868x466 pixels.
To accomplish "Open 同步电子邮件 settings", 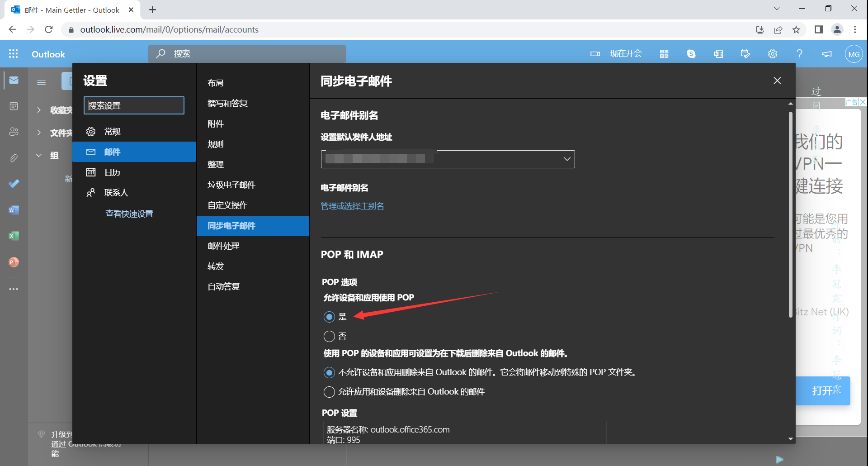I will [x=253, y=226].
